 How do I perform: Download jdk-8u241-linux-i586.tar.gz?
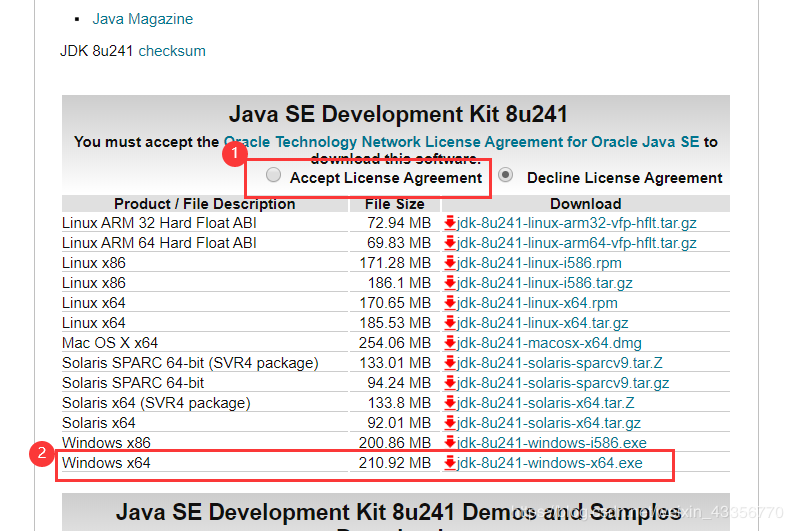[545, 283]
